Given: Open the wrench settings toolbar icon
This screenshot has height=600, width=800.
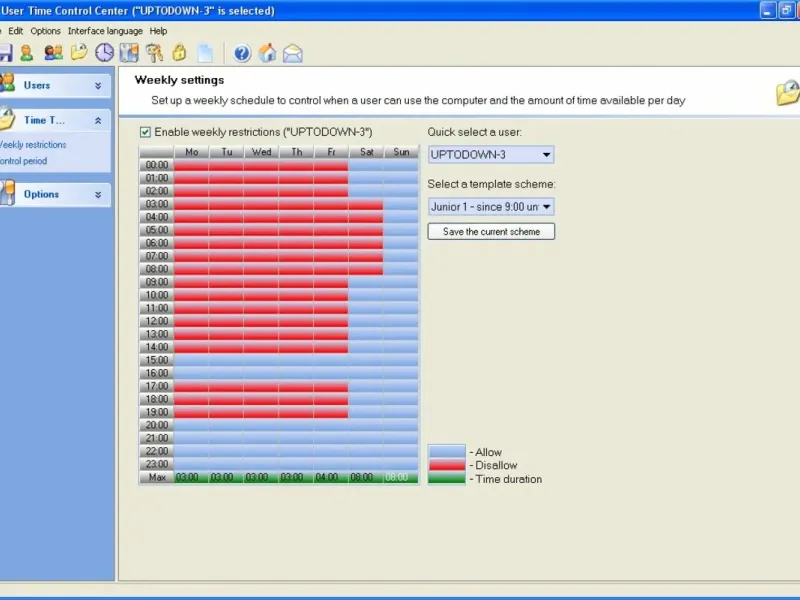Looking at the screenshot, I should pos(129,53).
